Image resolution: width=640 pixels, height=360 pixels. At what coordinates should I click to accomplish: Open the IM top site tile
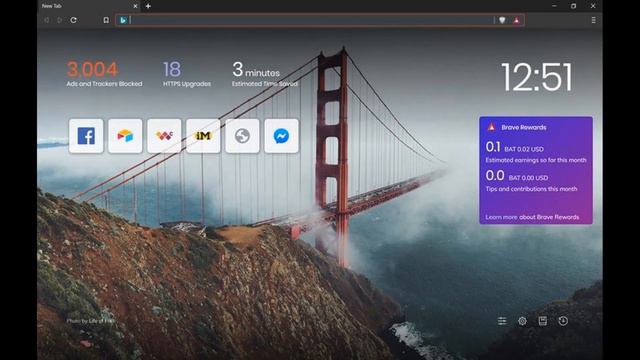tap(203, 136)
